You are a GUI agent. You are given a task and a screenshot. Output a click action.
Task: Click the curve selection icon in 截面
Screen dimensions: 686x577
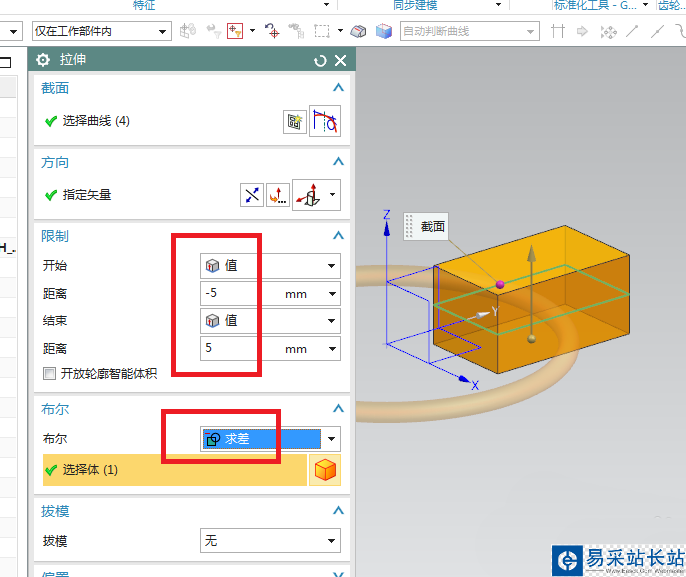(x=325, y=121)
